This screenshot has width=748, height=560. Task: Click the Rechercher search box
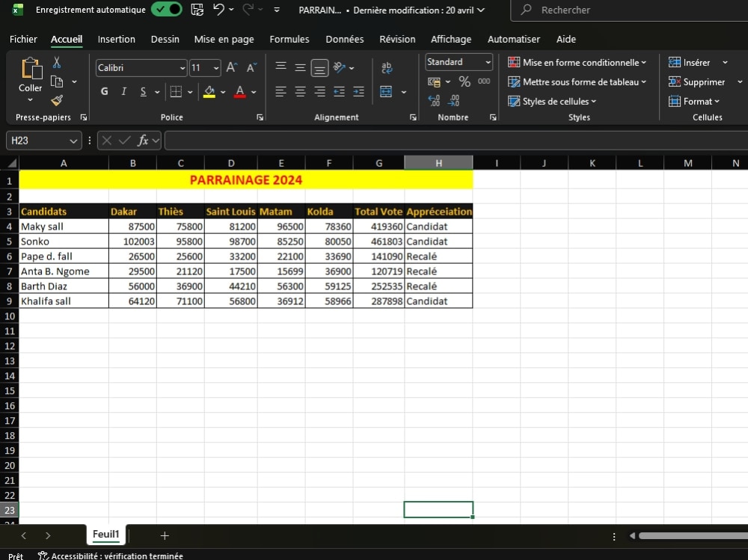(x=630, y=10)
